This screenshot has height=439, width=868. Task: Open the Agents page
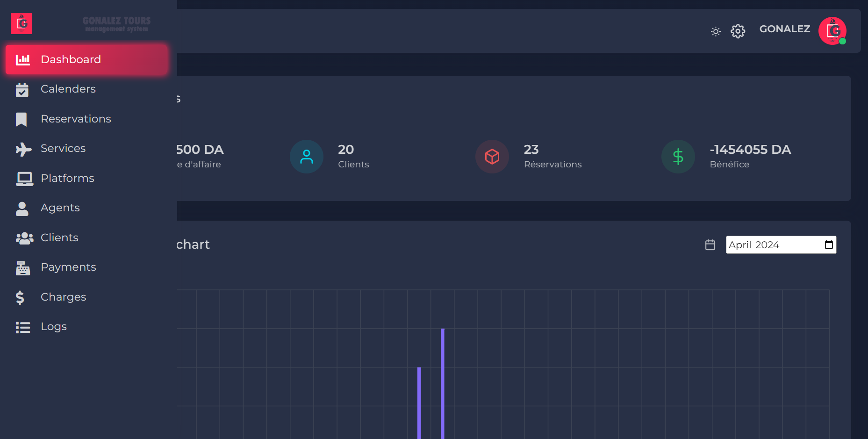click(x=60, y=208)
